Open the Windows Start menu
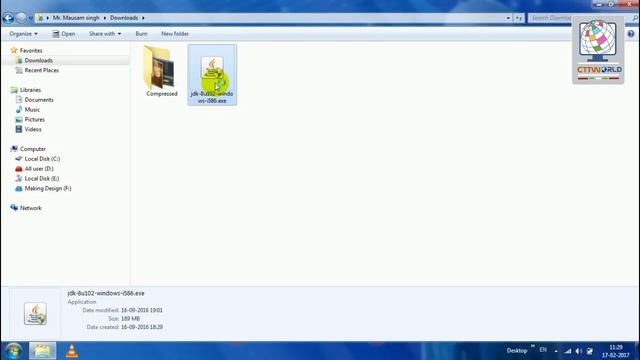This screenshot has height=360, width=640. coord(13,351)
